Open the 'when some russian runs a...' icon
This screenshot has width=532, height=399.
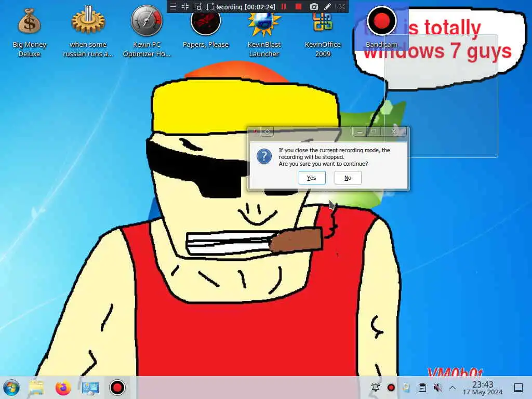(x=88, y=32)
